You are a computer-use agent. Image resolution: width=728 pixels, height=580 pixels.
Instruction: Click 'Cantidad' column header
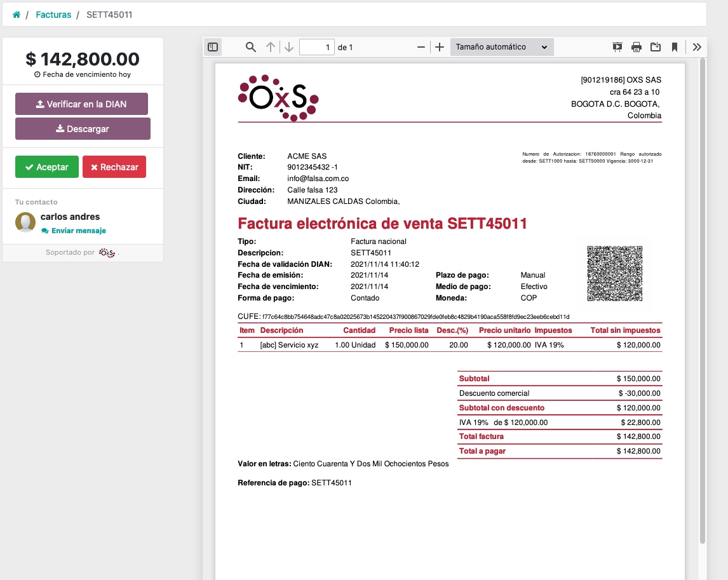(x=360, y=330)
